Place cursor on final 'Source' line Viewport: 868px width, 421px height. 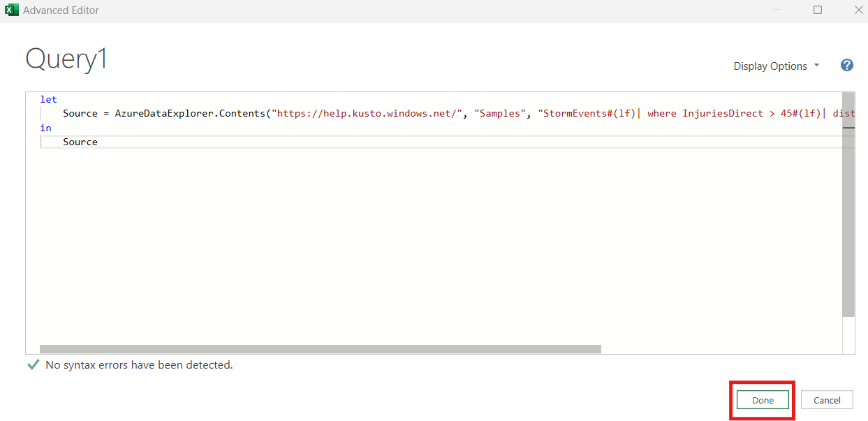click(x=80, y=142)
